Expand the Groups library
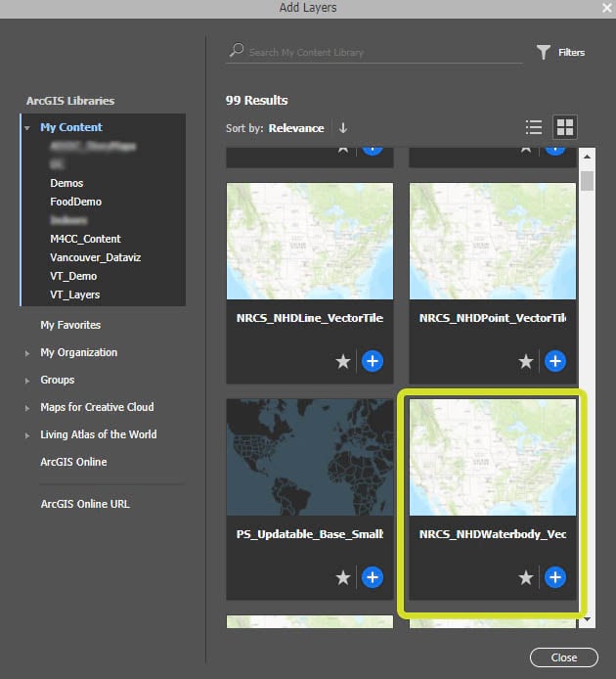The image size is (616, 679). click(x=27, y=381)
